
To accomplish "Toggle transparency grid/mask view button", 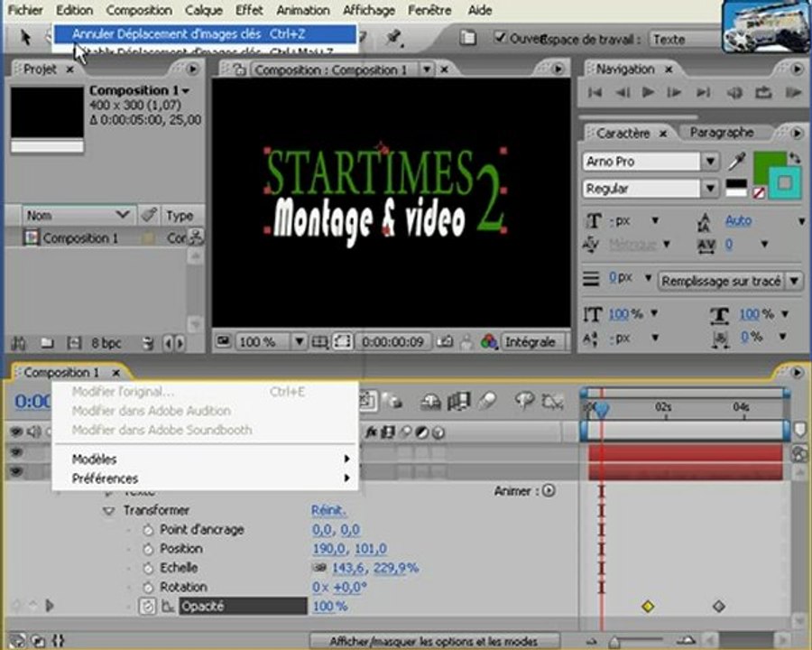I will (342, 342).
